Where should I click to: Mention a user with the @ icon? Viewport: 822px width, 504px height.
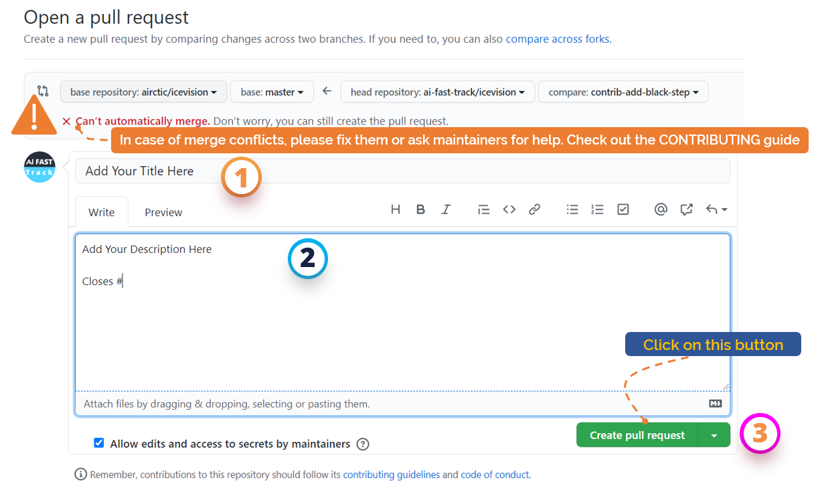tap(661, 209)
